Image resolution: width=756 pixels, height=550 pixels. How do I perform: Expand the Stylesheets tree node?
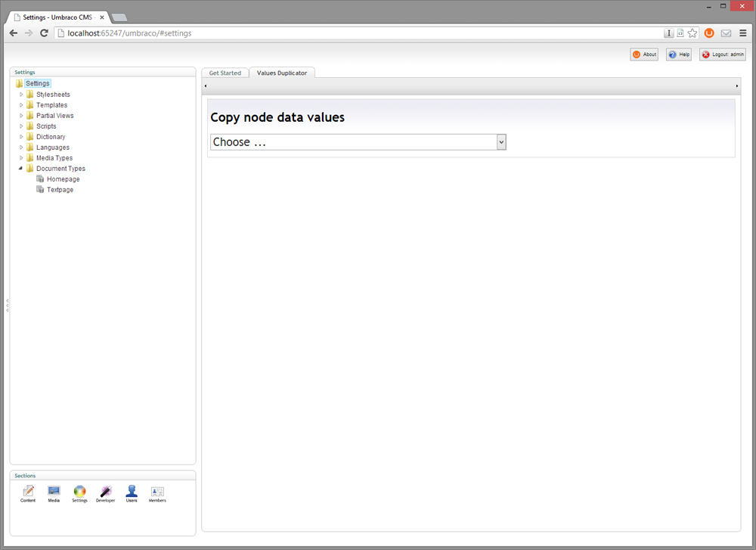click(x=20, y=95)
